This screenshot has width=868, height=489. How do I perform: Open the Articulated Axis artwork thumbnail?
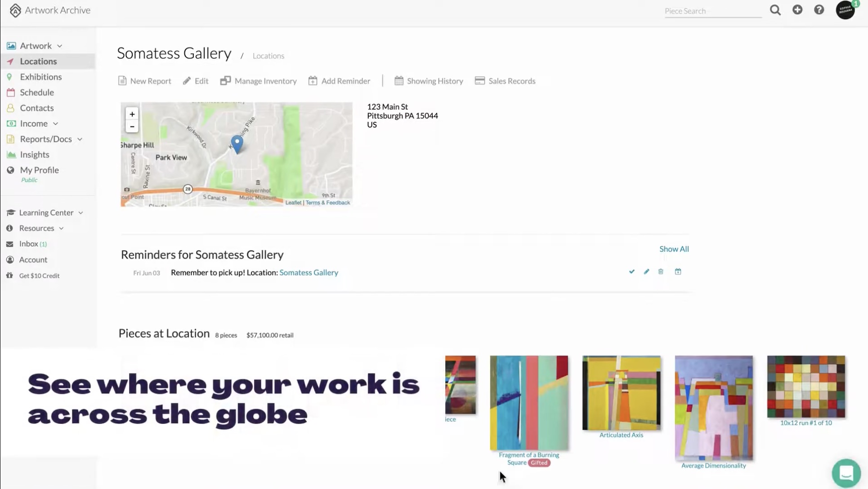click(x=622, y=393)
